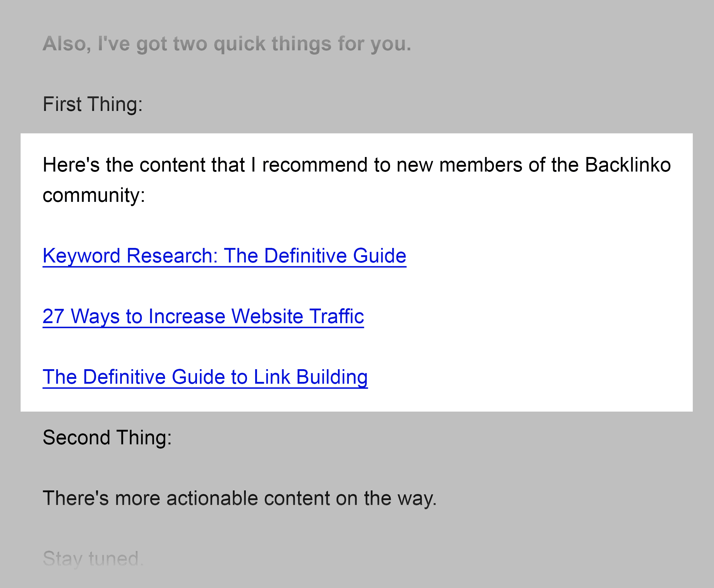This screenshot has height=588, width=714.
Task: Click the 'There's more actionable content' sentence
Action: coord(239,498)
